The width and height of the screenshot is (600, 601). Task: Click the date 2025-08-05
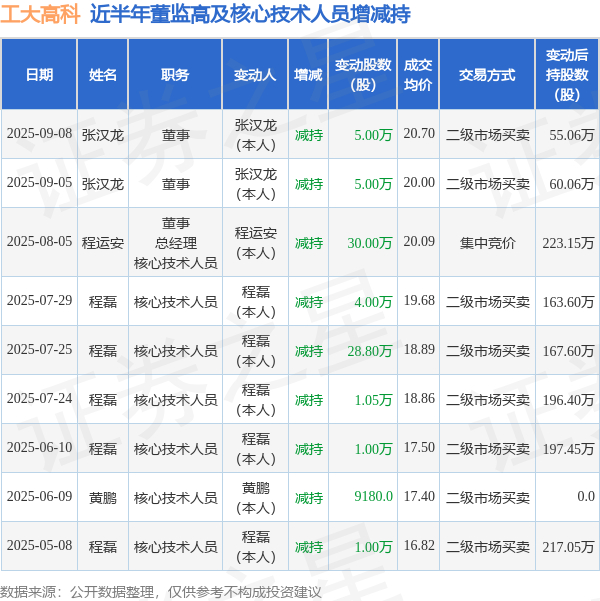[39, 242]
